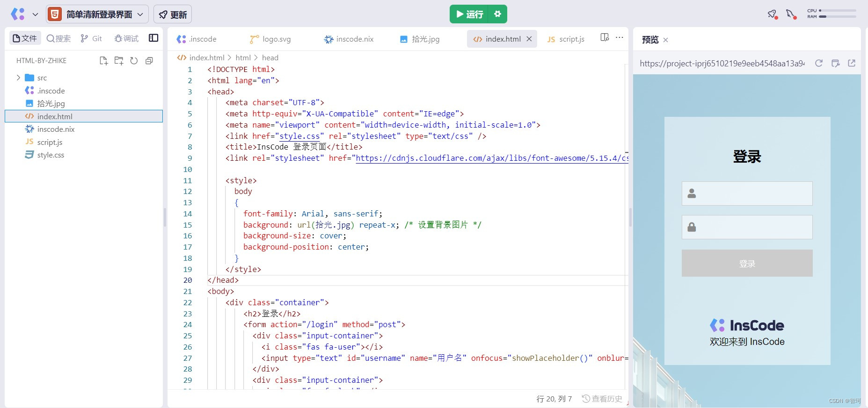Open script.js in file tree
Screen dimensions: 868x408
84,142
